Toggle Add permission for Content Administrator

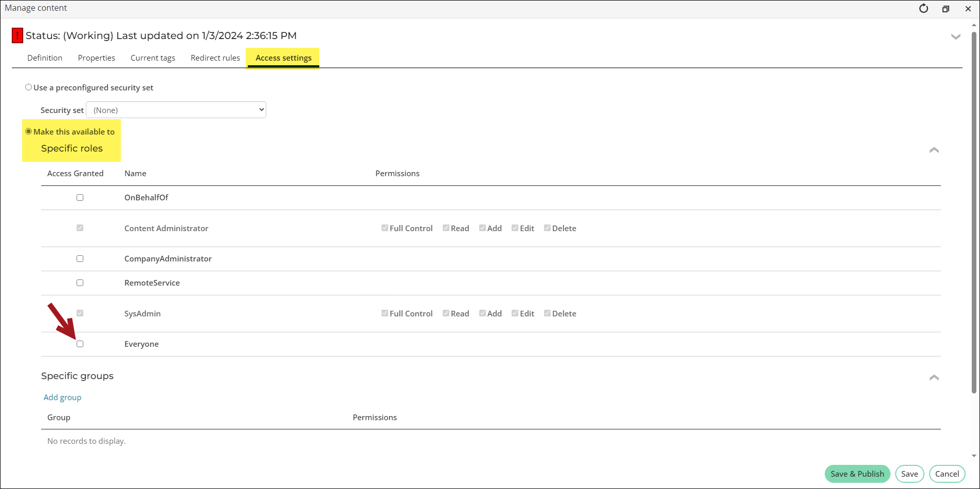pyautogui.click(x=482, y=228)
